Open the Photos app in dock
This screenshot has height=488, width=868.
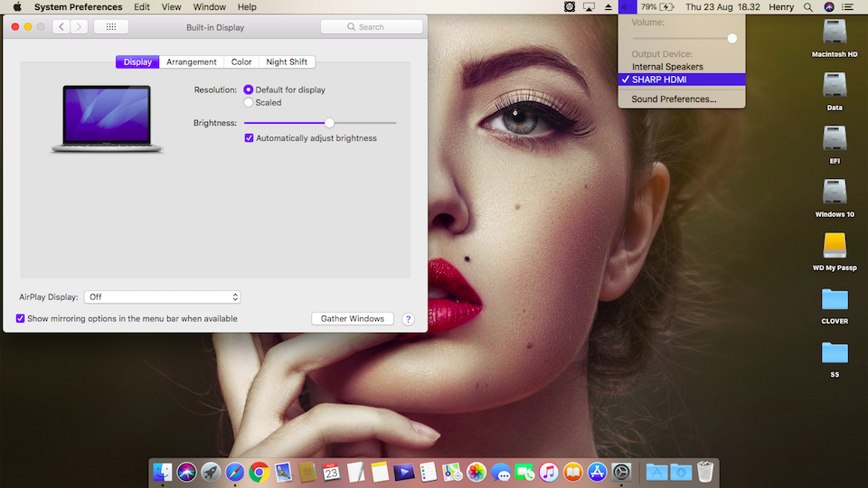point(476,472)
